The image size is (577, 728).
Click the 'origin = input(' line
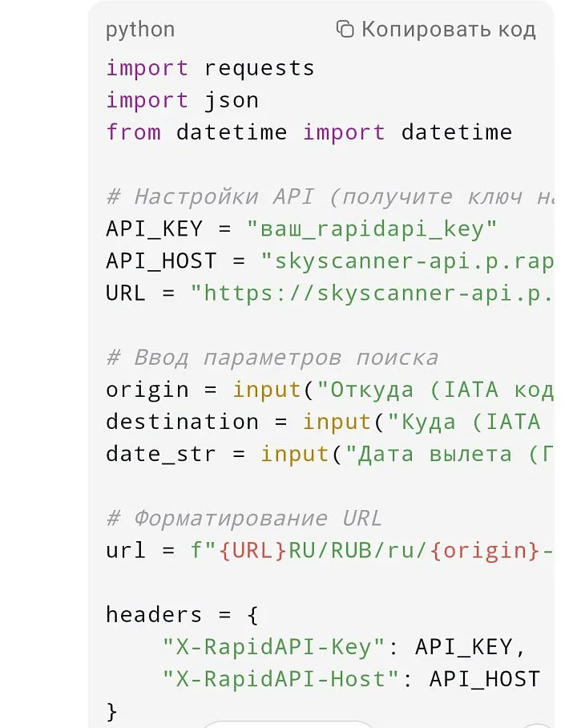[x=329, y=390]
